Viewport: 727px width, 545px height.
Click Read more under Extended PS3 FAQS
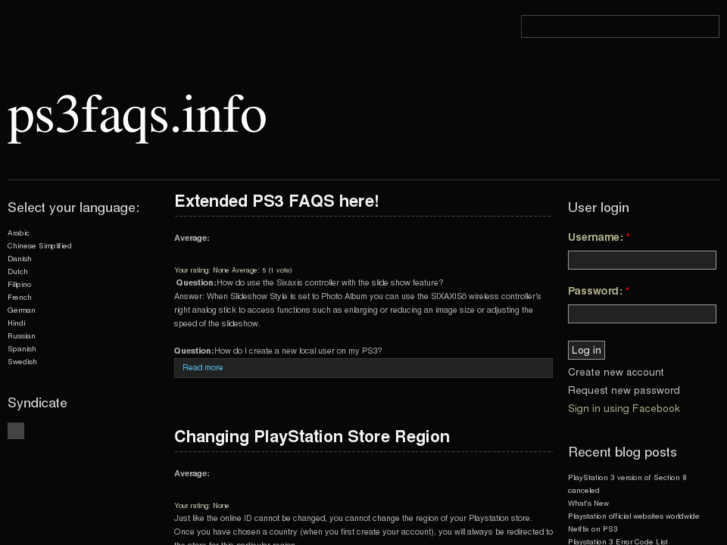click(x=203, y=367)
